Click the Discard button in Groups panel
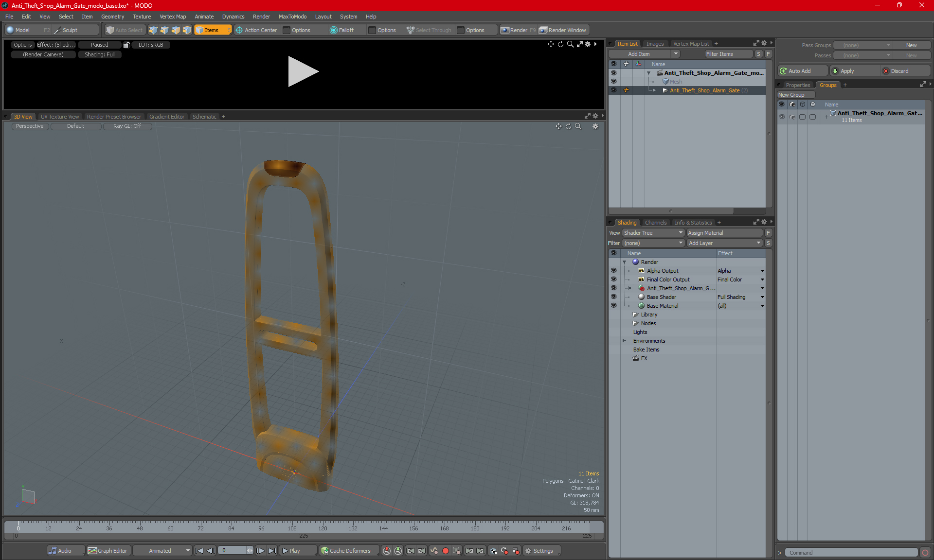 click(900, 70)
